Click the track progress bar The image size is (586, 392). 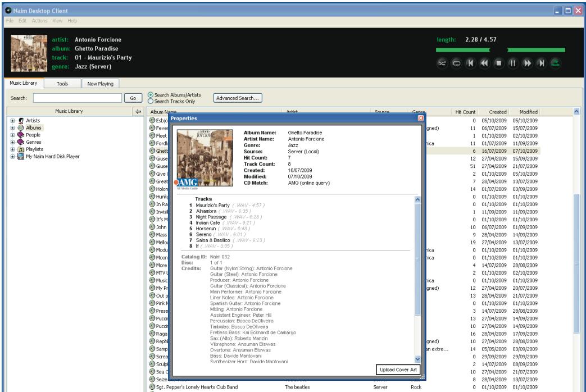point(462,49)
